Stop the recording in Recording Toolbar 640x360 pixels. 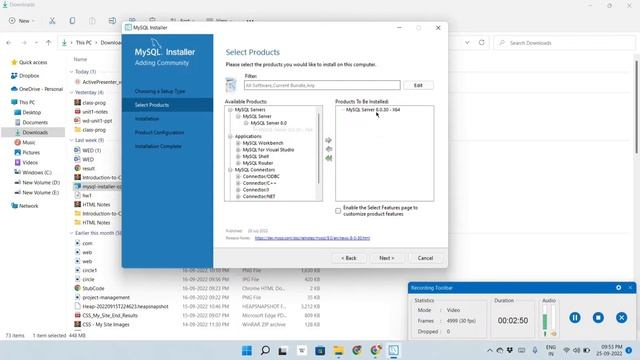click(x=598, y=318)
